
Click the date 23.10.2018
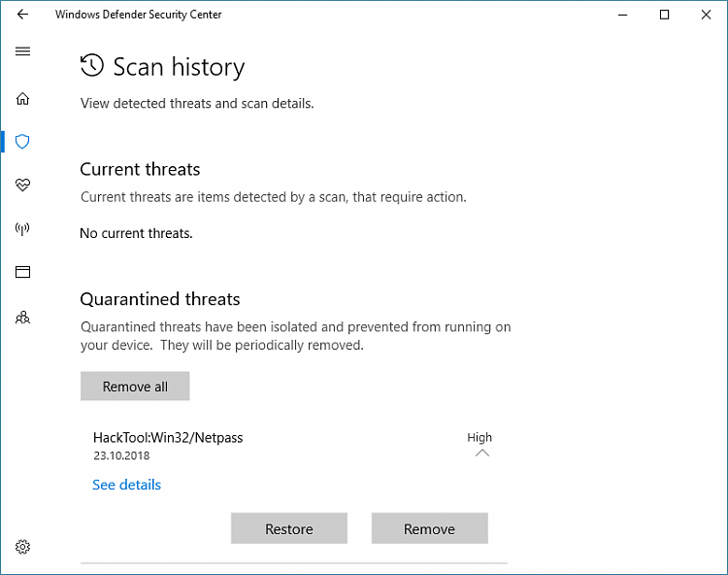click(x=121, y=456)
